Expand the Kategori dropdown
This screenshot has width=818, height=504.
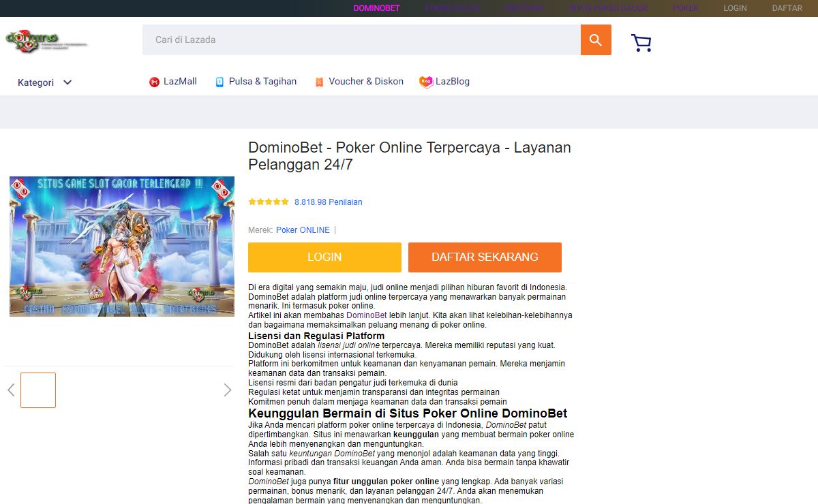(x=45, y=82)
